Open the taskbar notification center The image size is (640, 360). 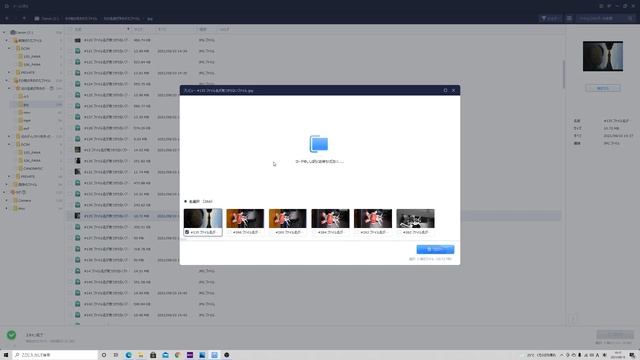click(632, 355)
